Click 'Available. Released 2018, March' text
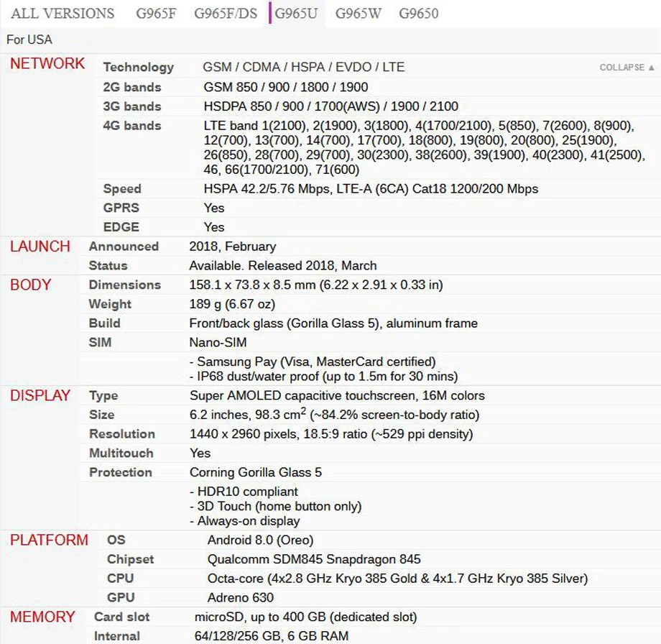The image size is (661, 644). [283, 266]
